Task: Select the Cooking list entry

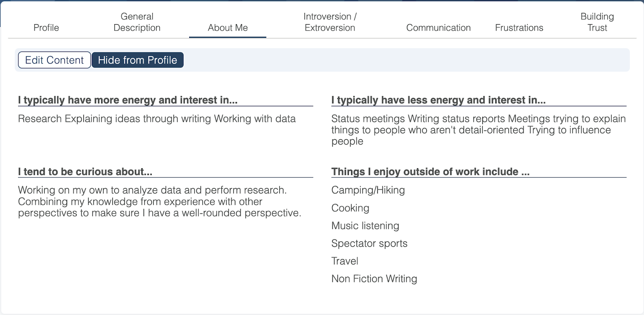Action: click(350, 208)
